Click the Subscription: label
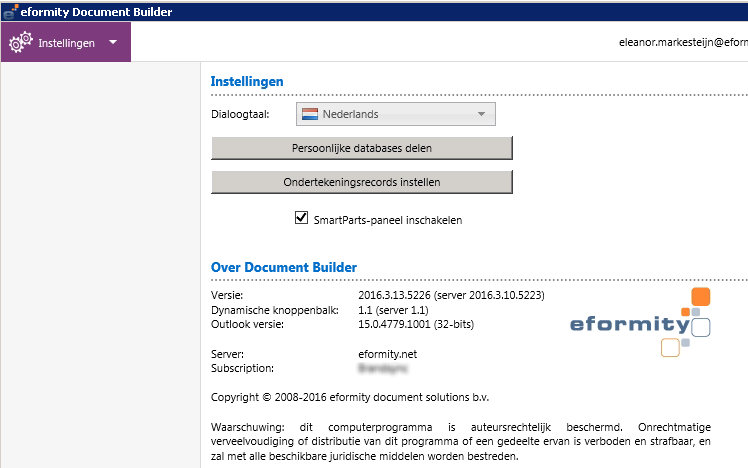Screen dimensions: 748x468 [x=242, y=368]
